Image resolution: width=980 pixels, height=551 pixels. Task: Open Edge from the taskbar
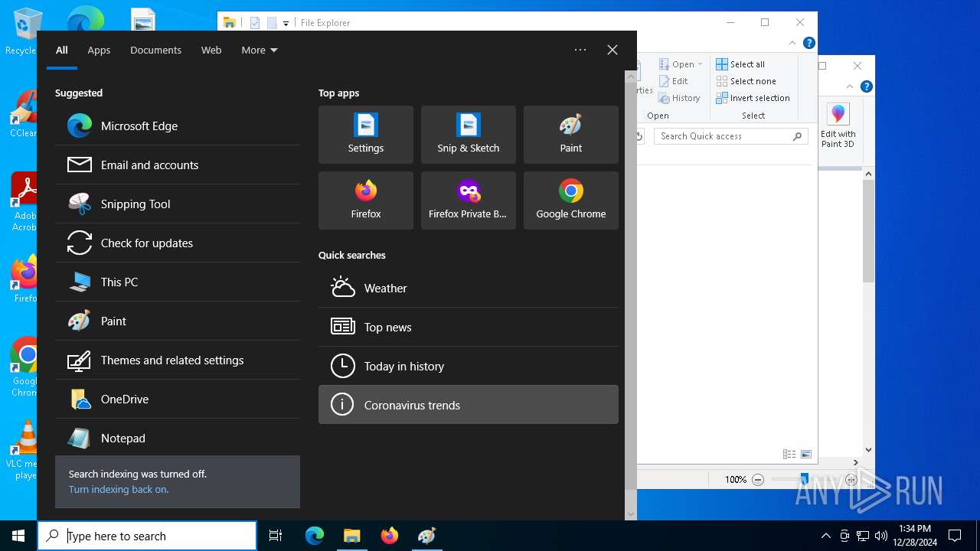pyautogui.click(x=315, y=536)
